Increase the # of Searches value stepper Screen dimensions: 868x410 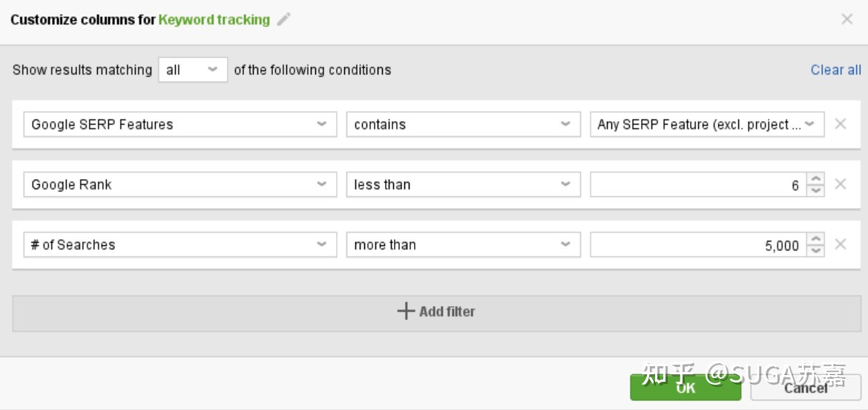[x=815, y=239]
